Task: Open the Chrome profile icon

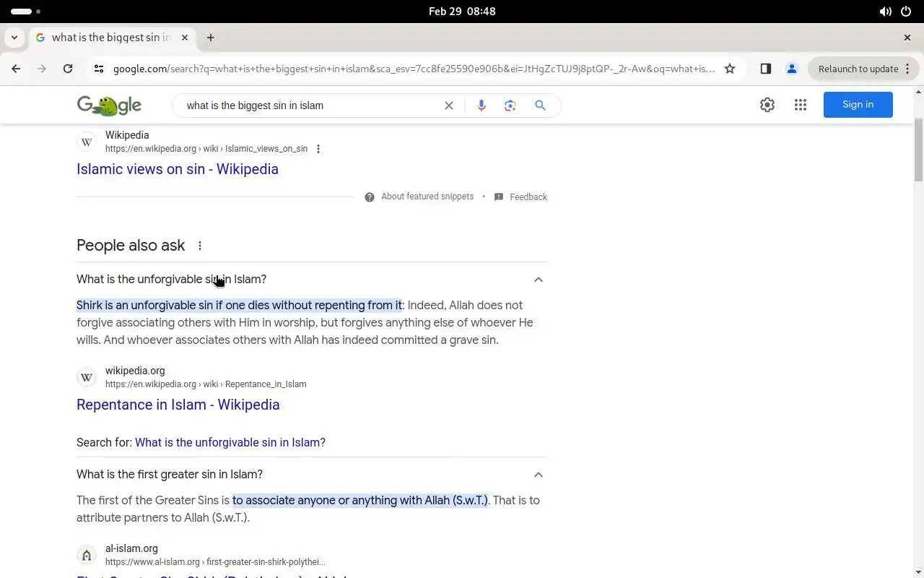Action: tap(792, 69)
